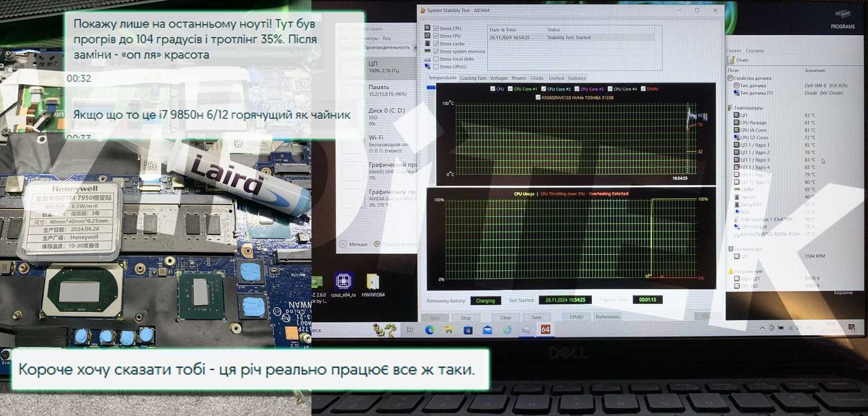Open the Cooling Fans tab

coord(473,78)
